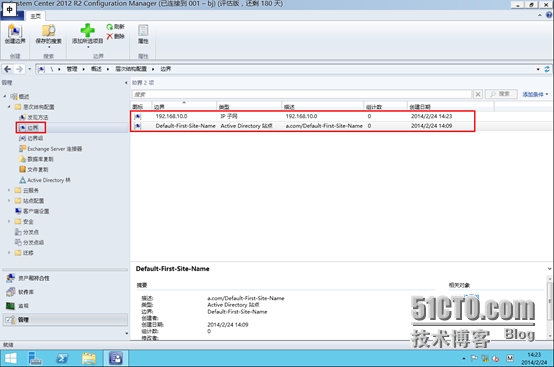Select the Discovery Methods (发现方法) tree item
Image resolution: width=554 pixels, height=367 pixels.
pos(34,117)
